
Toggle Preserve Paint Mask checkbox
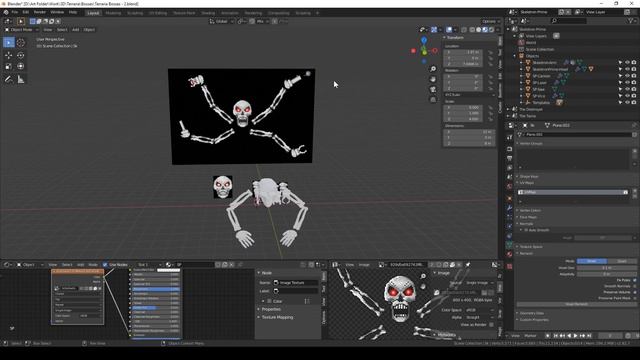pyautogui.click(x=634, y=298)
